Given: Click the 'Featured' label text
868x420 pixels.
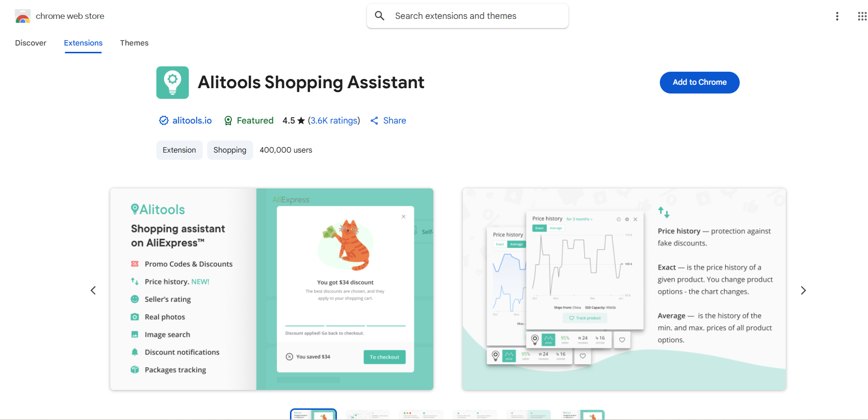Looking at the screenshot, I should click(x=255, y=121).
